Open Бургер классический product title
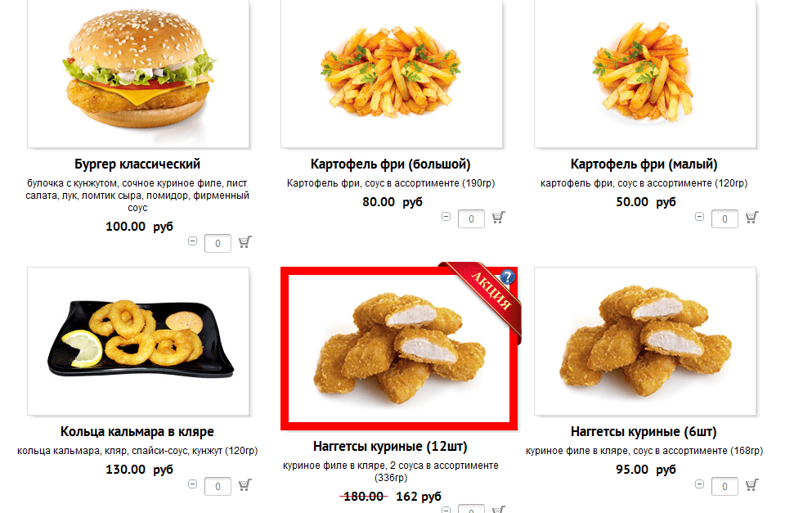The height and width of the screenshot is (513, 812). [137, 164]
